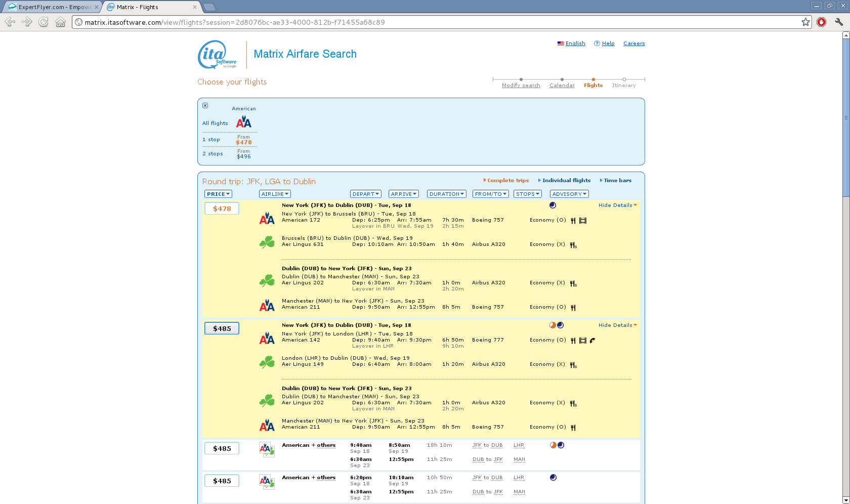Hide details of the $478 itinerary
The width and height of the screenshot is (850, 504).
(x=617, y=205)
